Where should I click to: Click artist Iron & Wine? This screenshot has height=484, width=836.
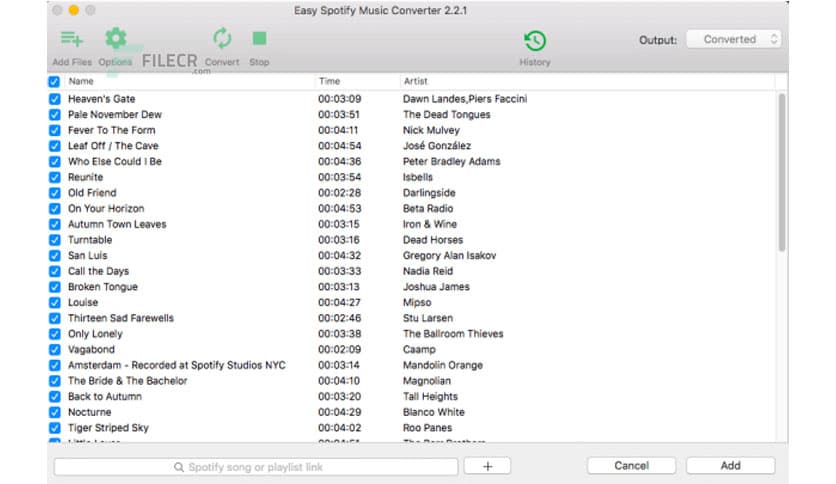(430, 224)
